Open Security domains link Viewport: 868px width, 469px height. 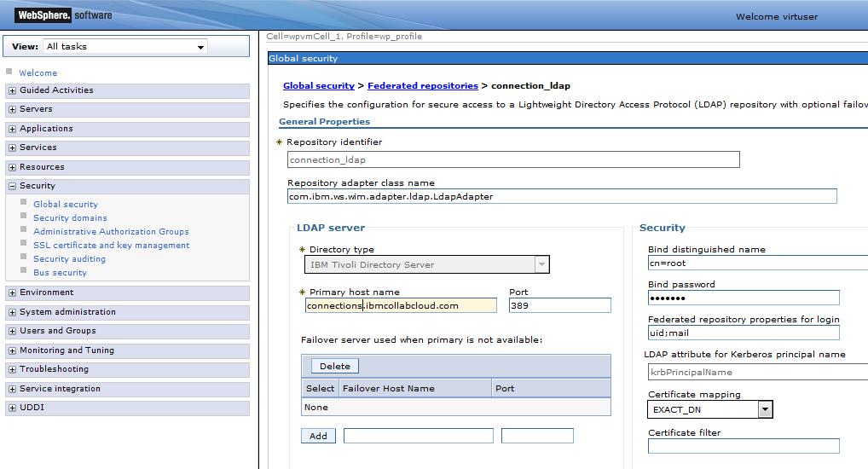coord(70,218)
